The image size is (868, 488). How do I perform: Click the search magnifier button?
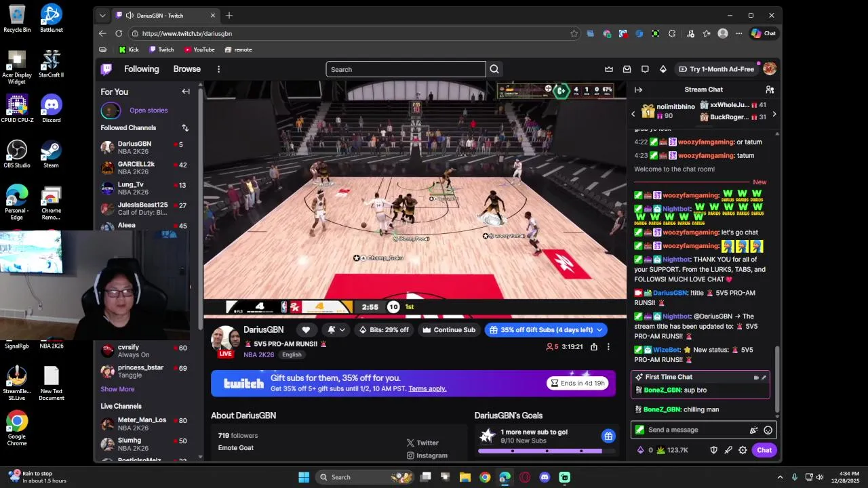(x=494, y=69)
